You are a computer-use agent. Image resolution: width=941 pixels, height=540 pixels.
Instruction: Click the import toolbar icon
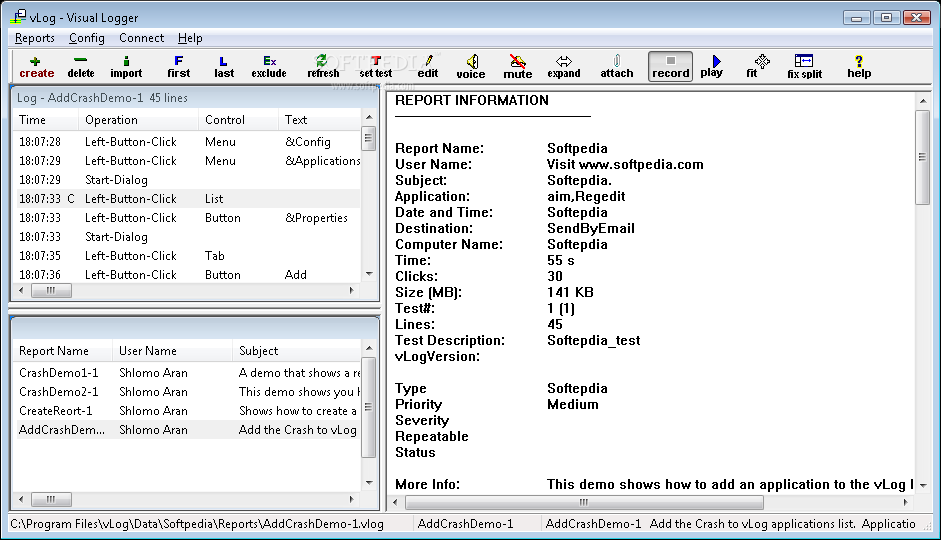[126, 67]
